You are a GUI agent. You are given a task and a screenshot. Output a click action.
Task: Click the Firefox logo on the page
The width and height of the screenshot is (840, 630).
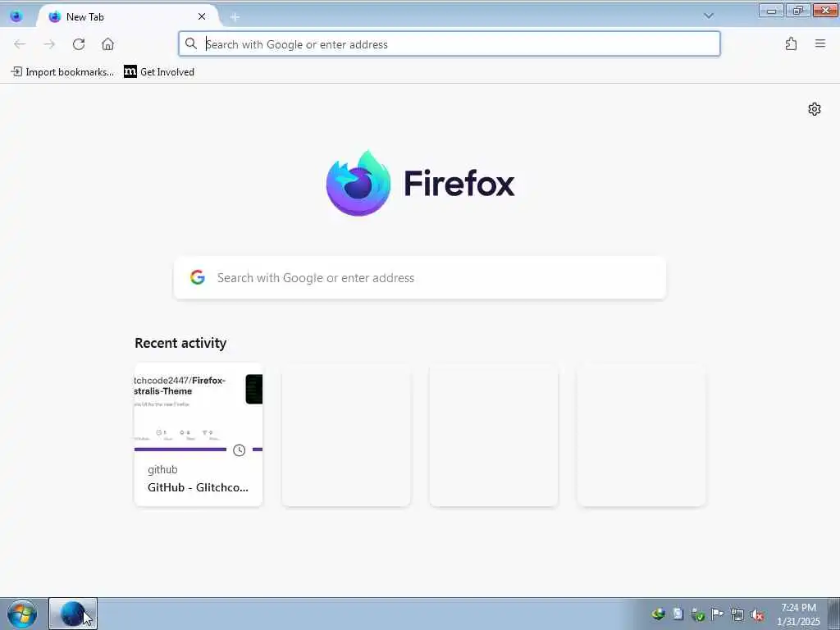pos(421,183)
